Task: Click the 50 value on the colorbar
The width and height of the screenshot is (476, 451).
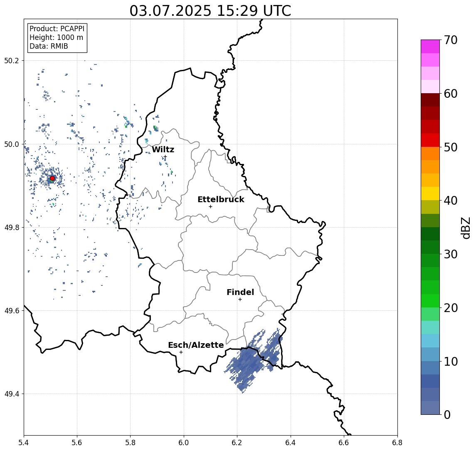Action: (x=451, y=147)
